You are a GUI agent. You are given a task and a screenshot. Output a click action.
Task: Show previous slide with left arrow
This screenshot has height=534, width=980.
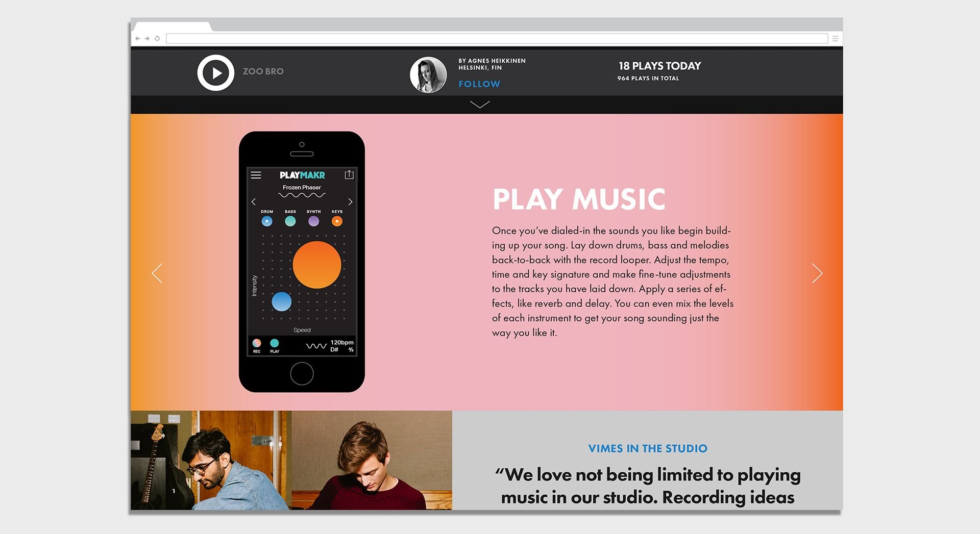pos(157,273)
